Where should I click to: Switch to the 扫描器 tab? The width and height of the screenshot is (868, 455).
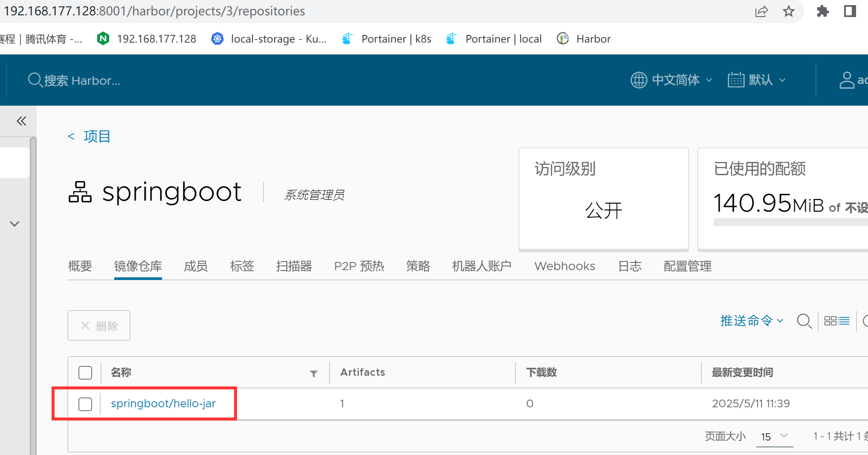point(294,266)
